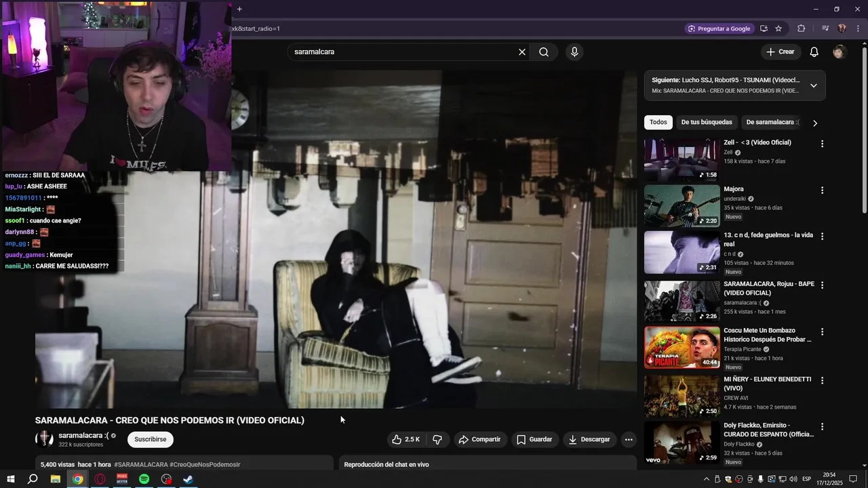Select the Todos filter chip
868x488 pixels.
[x=658, y=122]
